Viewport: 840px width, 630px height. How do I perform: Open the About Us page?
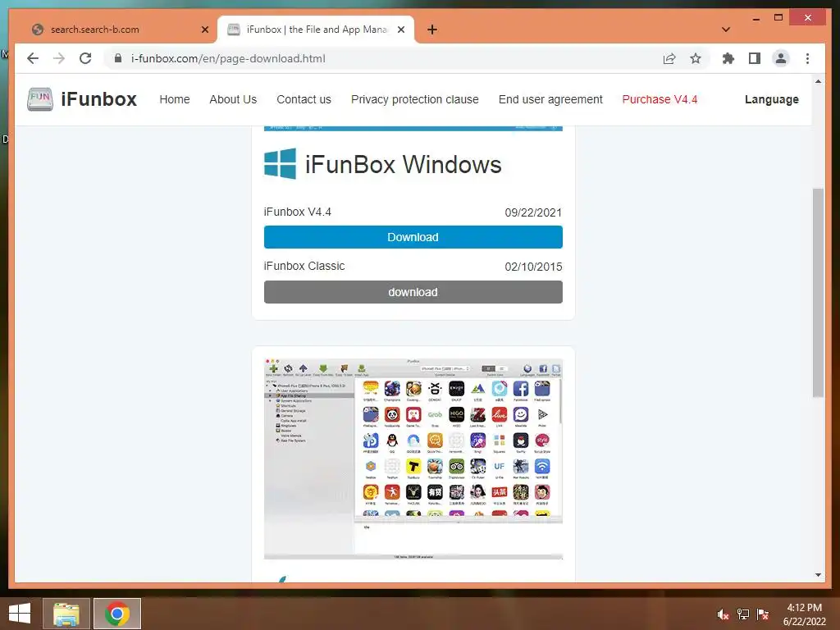[233, 99]
